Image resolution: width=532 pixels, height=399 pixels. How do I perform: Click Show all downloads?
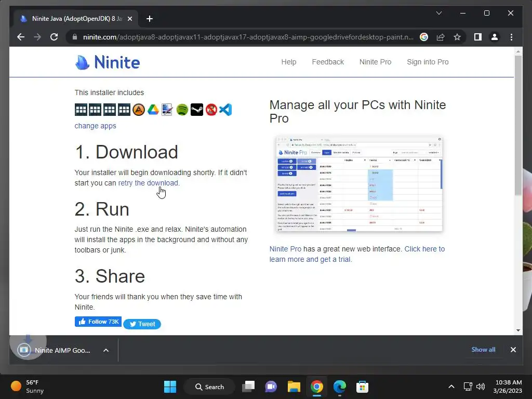(x=483, y=350)
